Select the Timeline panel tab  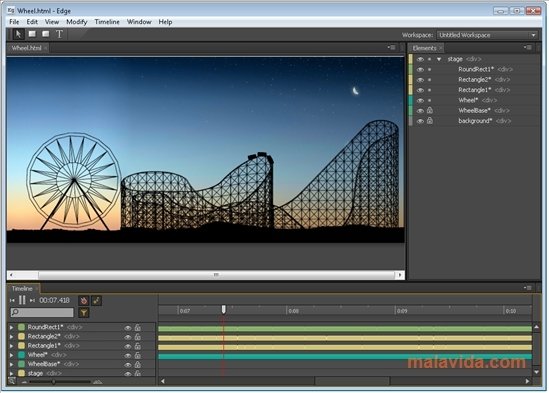click(22, 289)
